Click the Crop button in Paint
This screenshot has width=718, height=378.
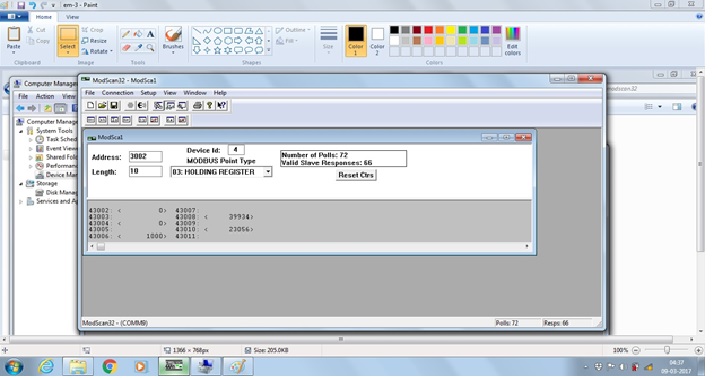[92, 30]
